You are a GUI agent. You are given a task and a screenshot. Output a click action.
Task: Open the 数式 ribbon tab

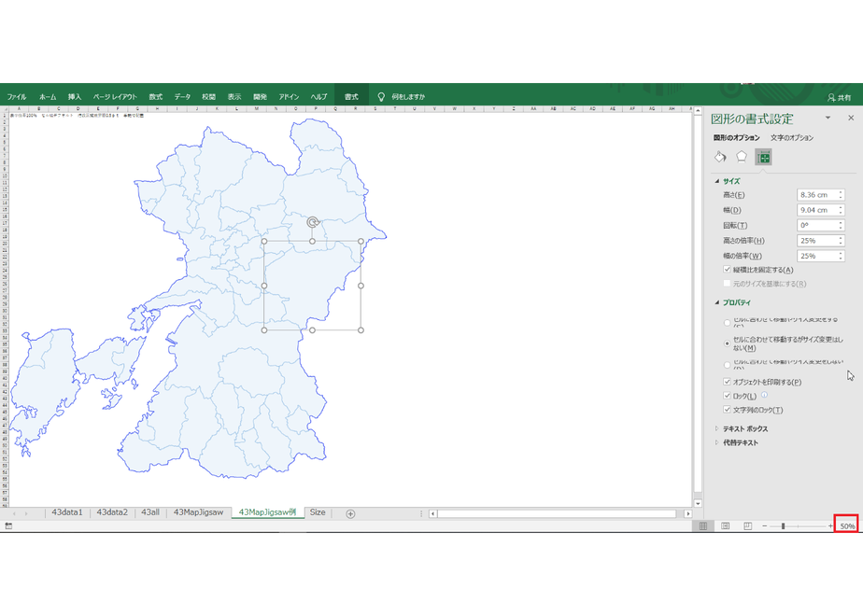156,97
